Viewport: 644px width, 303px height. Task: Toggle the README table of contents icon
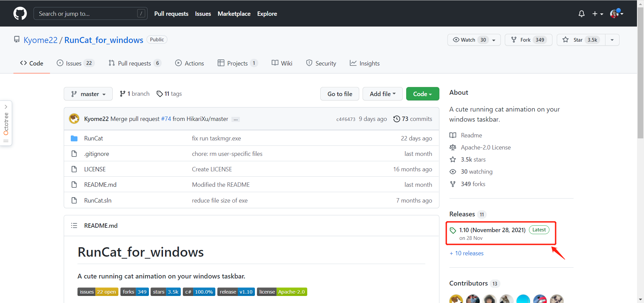click(x=74, y=225)
